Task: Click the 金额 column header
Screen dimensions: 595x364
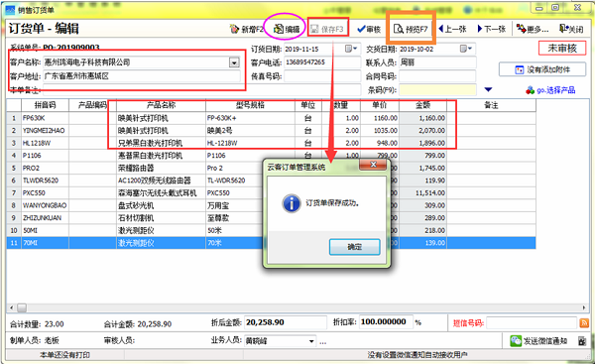Action: (422, 105)
